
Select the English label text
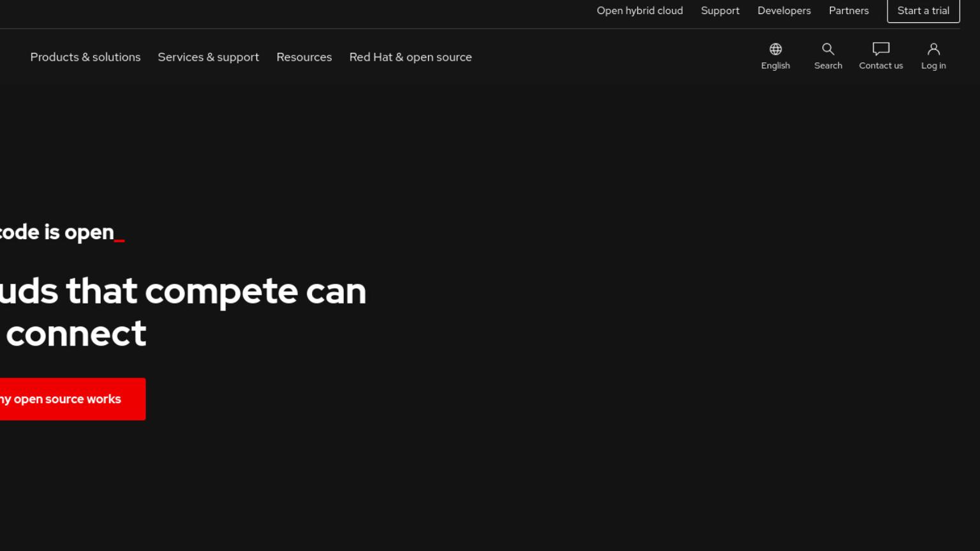775,66
